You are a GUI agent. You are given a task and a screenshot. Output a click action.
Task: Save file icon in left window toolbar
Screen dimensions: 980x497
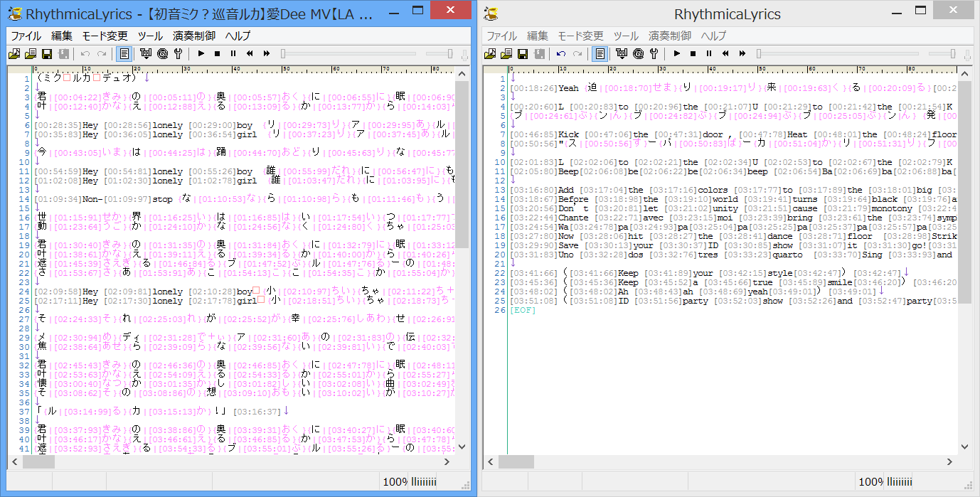(x=47, y=53)
